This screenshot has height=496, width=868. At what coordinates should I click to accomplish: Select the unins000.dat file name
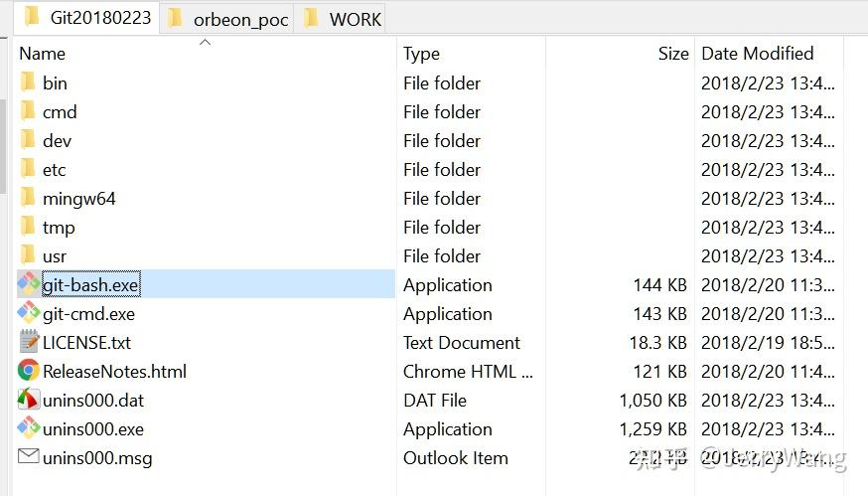click(x=93, y=401)
